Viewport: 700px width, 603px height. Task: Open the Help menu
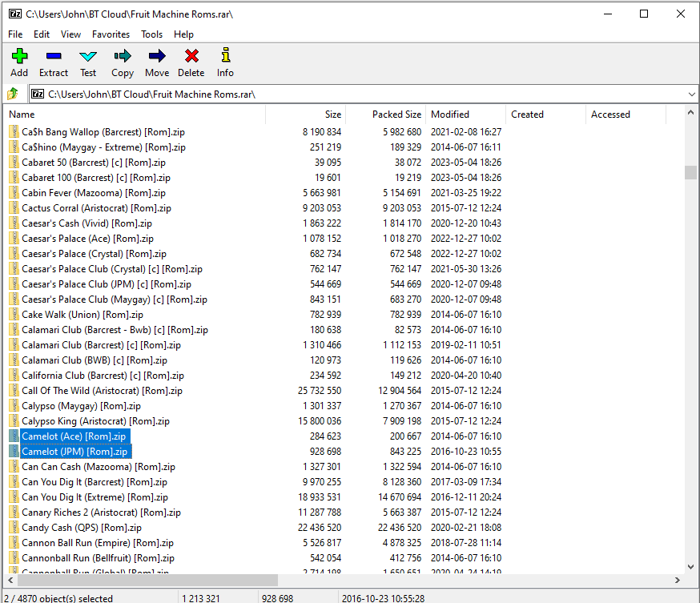tap(183, 34)
